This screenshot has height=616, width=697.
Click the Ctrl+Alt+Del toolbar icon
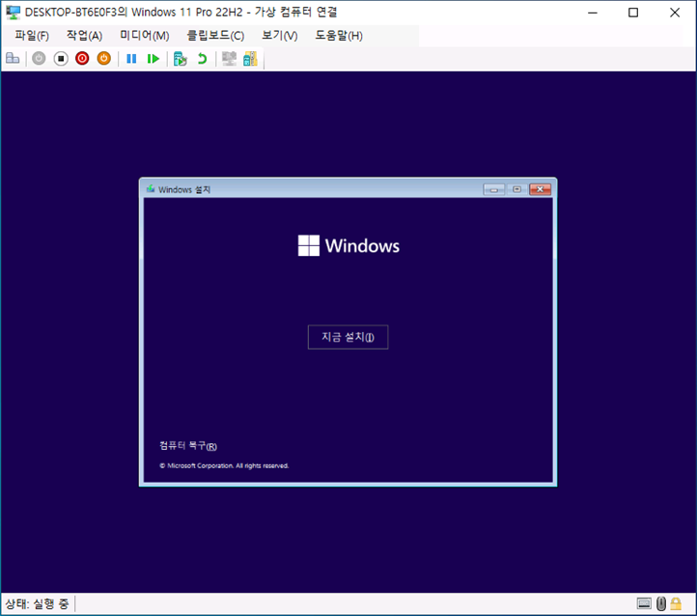[13, 58]
